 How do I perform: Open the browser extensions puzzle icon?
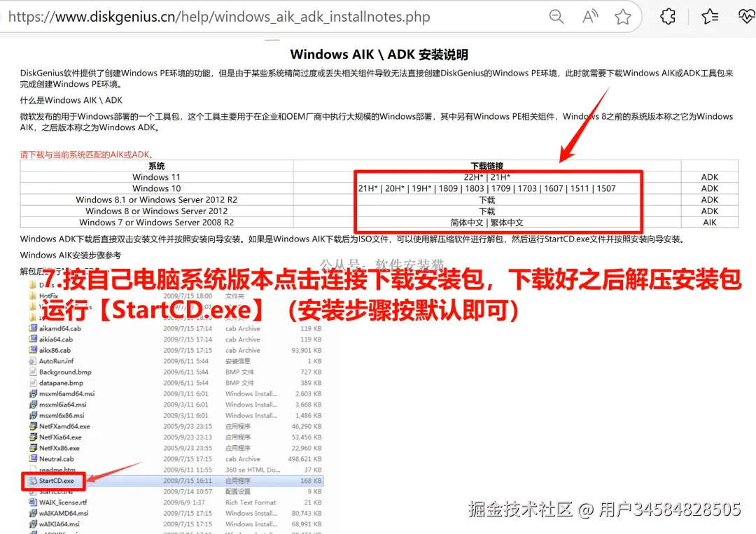tap(668, 17)
